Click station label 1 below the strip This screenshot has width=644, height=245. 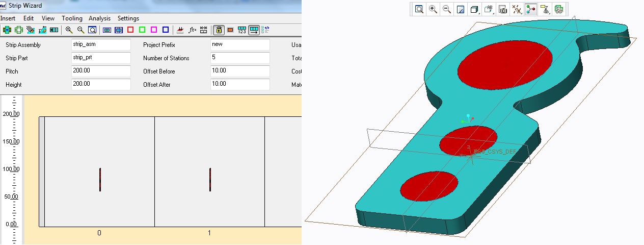pyautogui.click(x=209, y=233)
